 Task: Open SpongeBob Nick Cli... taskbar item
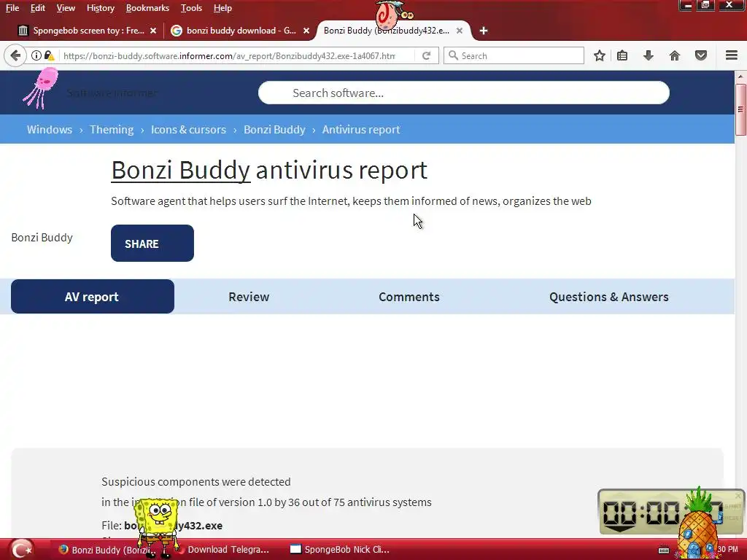[x=341, y=550]
